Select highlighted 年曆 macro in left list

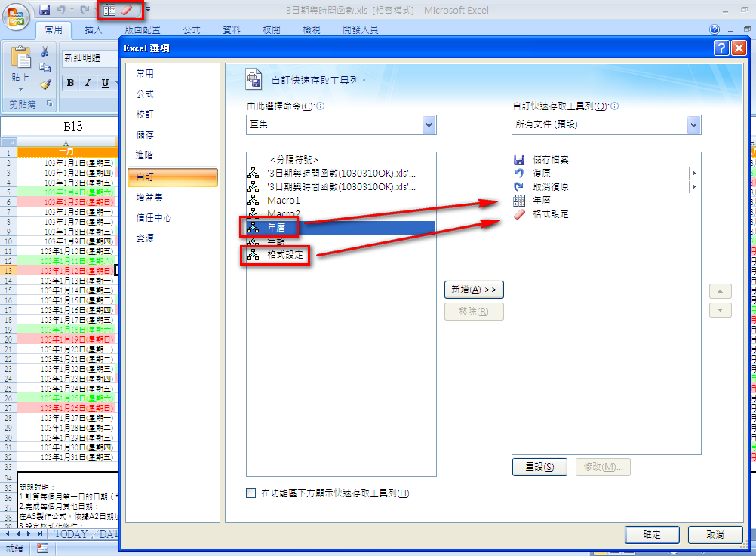341,227
